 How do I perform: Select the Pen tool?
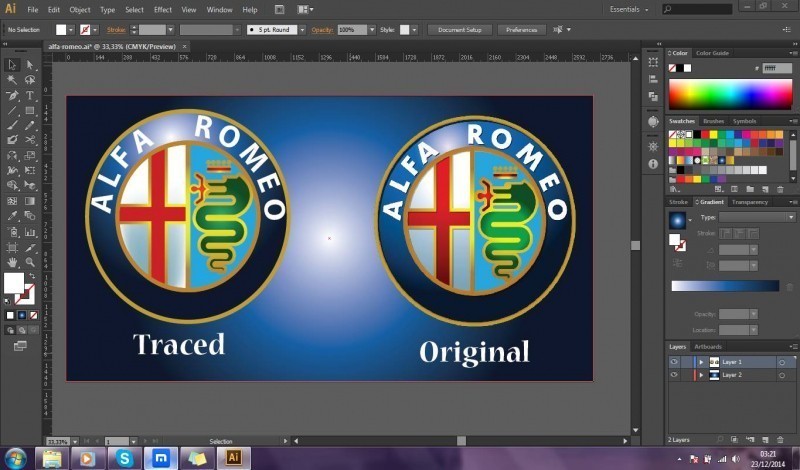coord(12,95)
